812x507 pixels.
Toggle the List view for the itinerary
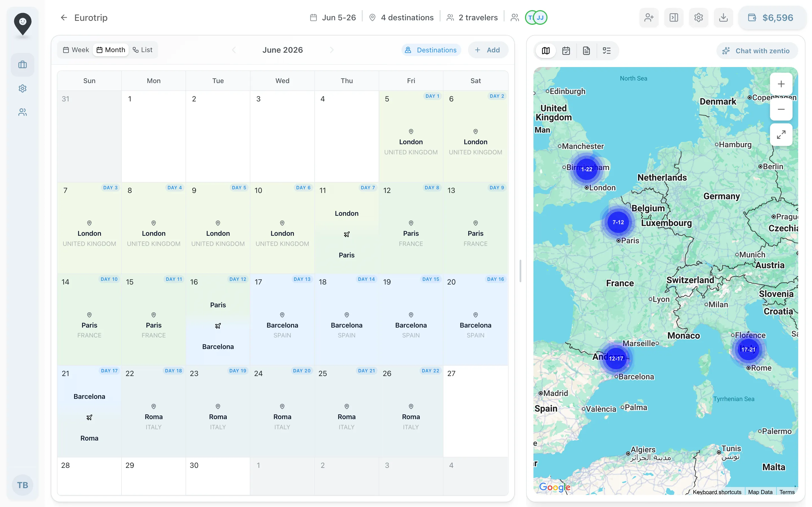point(142,49)
